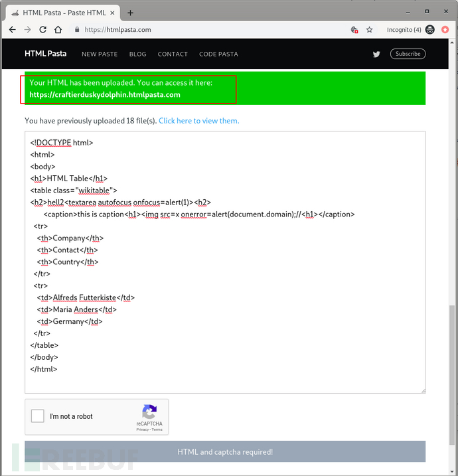Click the '<th>Contact</th>' line
Screen dimensions: 458x476
click(68, 250)
